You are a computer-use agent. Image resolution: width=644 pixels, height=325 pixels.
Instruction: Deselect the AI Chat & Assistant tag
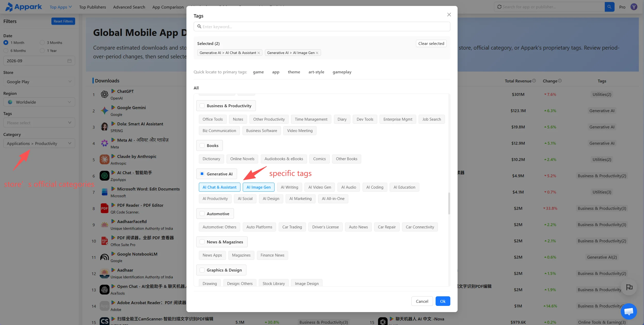click(x=219, y=187)
